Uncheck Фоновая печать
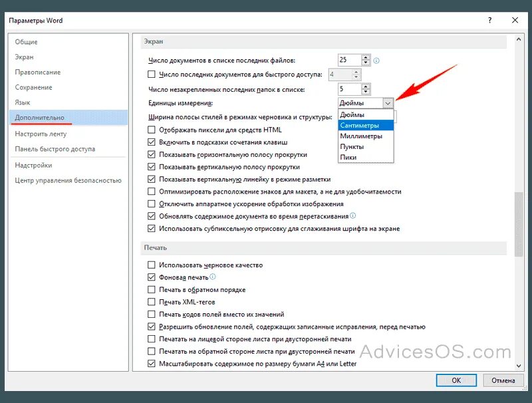 click(x=152, y=277)
